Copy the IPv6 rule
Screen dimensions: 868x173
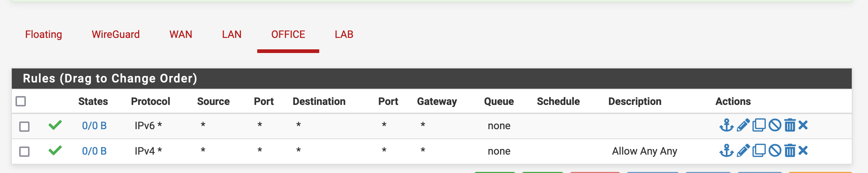pyautogui.click(x=759, y=126)
